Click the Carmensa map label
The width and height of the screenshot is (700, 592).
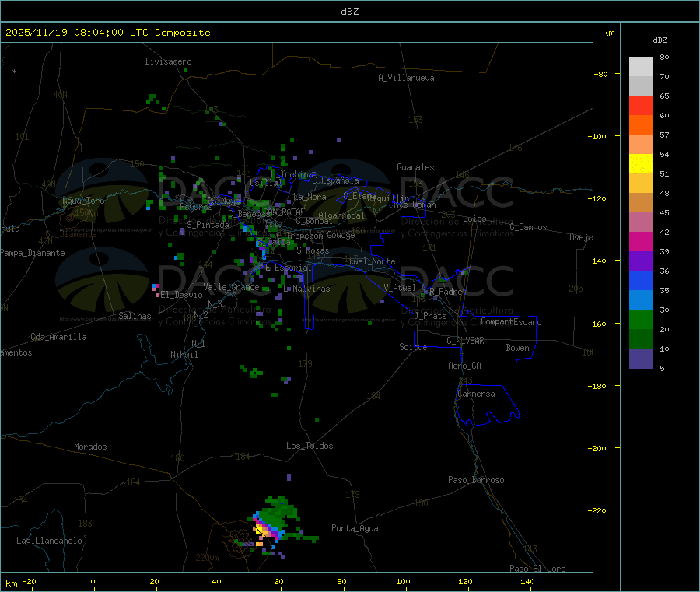(476, 394)
